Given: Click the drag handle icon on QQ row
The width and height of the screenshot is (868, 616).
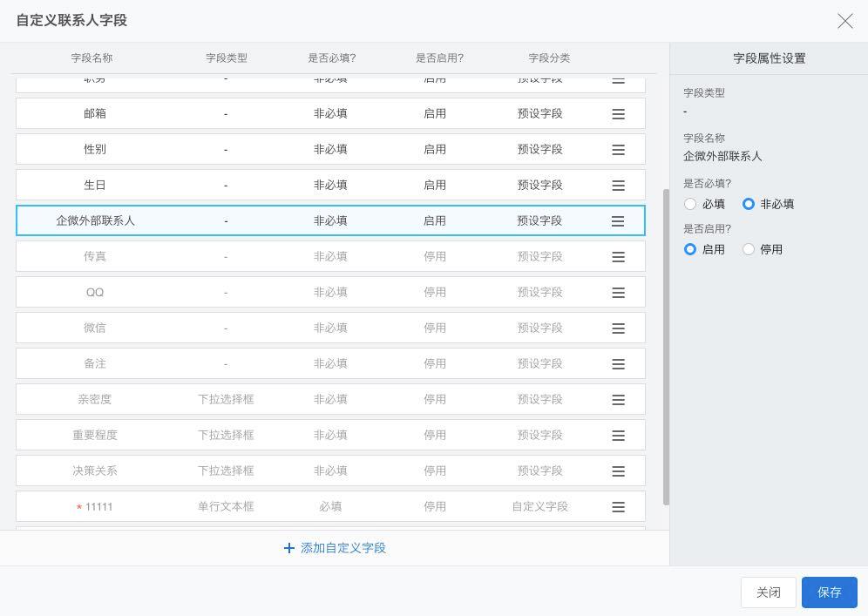Looking at the screenshot, I should tap(618, 293).
